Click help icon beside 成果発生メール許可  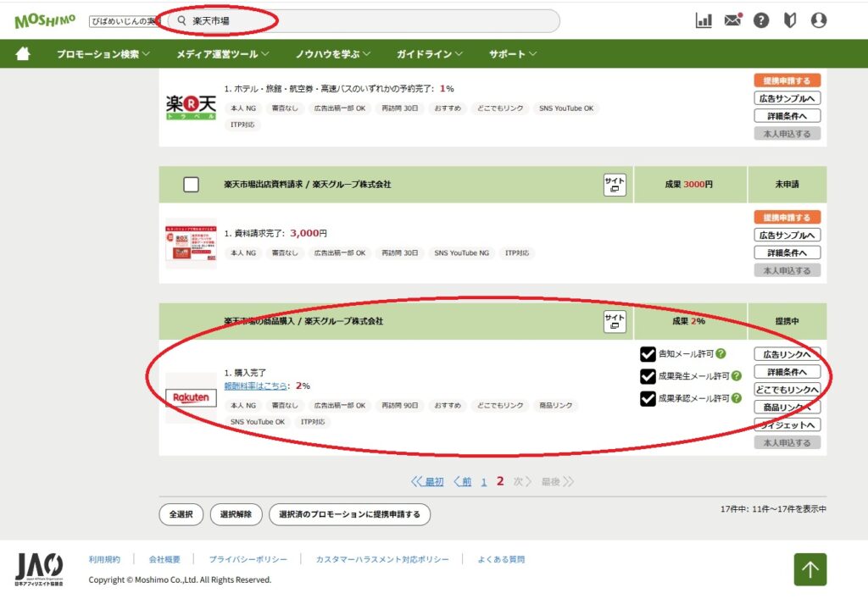pos(737,375)
